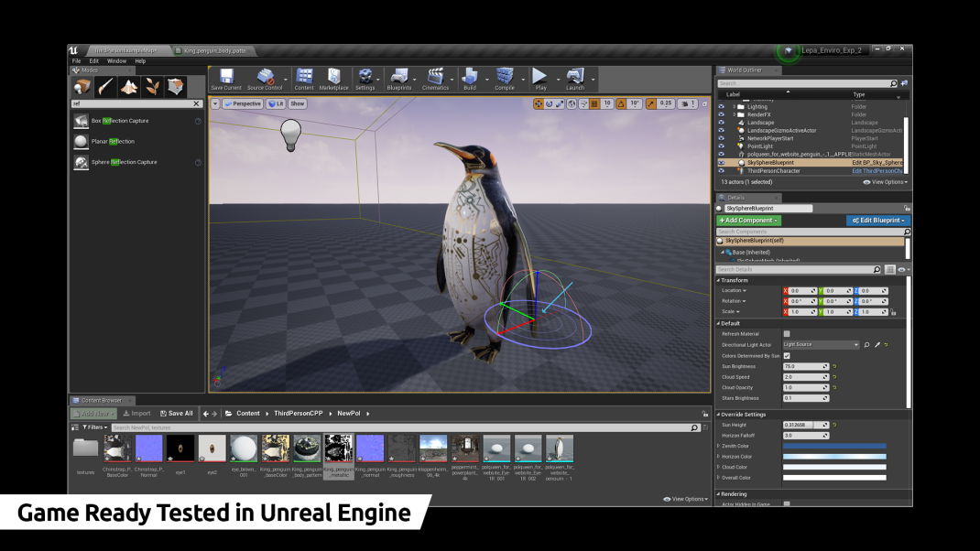
Task: Expand the Lighting folder in outliner
Action: coord(735,107)
